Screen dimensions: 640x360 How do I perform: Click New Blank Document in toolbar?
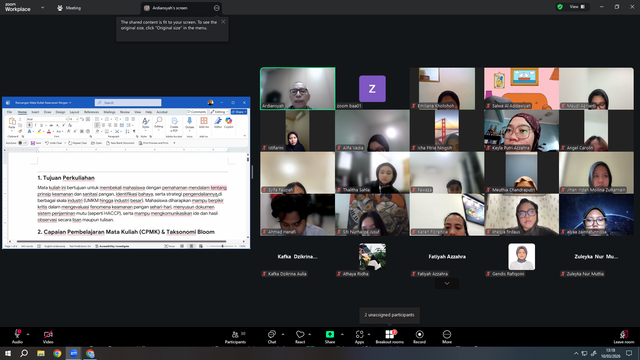pos(120,143)
